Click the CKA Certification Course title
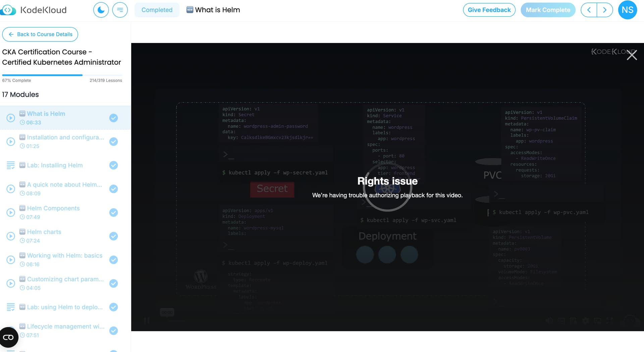This screenshot has height=352, width=644. 61,57
